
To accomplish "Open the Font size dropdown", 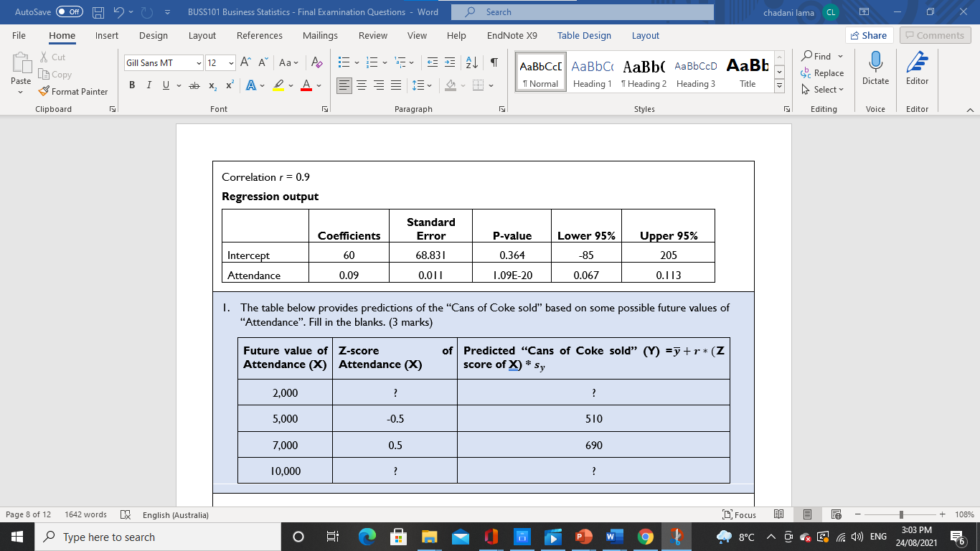I will tap(231, 63).
